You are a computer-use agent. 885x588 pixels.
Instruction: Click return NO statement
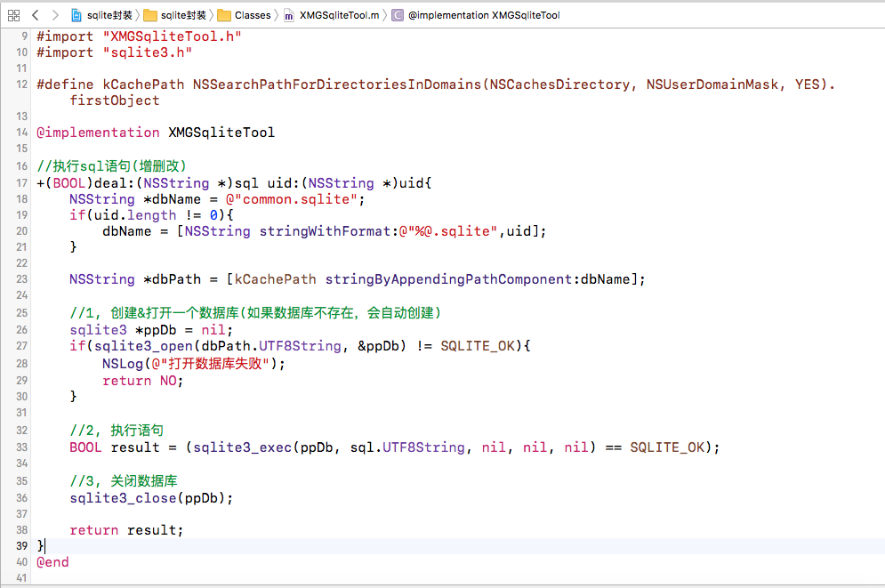tap(143, 381)
